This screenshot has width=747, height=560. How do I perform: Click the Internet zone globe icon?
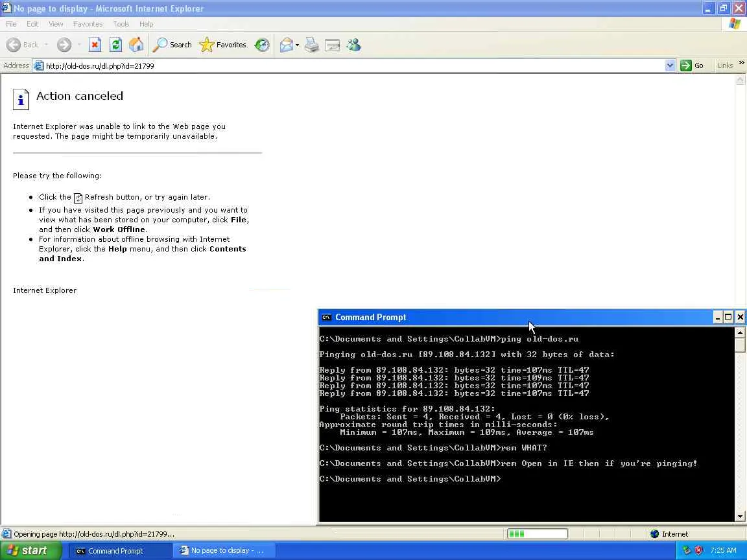tap(654, 534)
